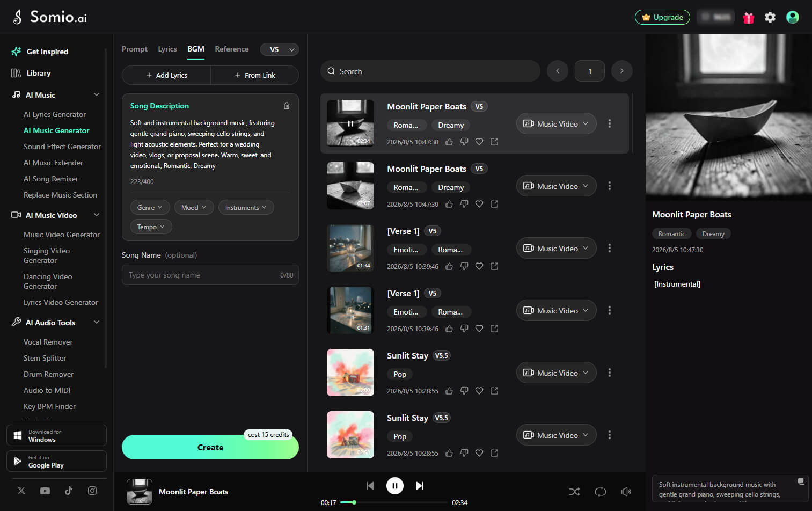Delete the song description with trash icon

click(287, 106)
